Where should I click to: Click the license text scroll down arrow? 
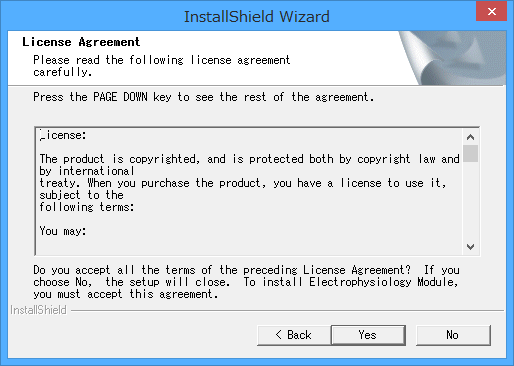(470, 247)
